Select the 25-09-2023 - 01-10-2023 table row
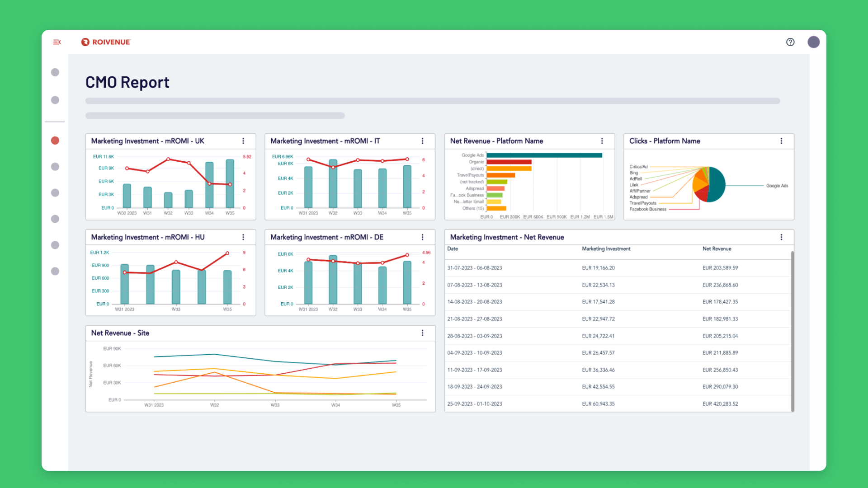Viewport: 868px width, 488px height. pyautogui.click(x=618, y=404)
